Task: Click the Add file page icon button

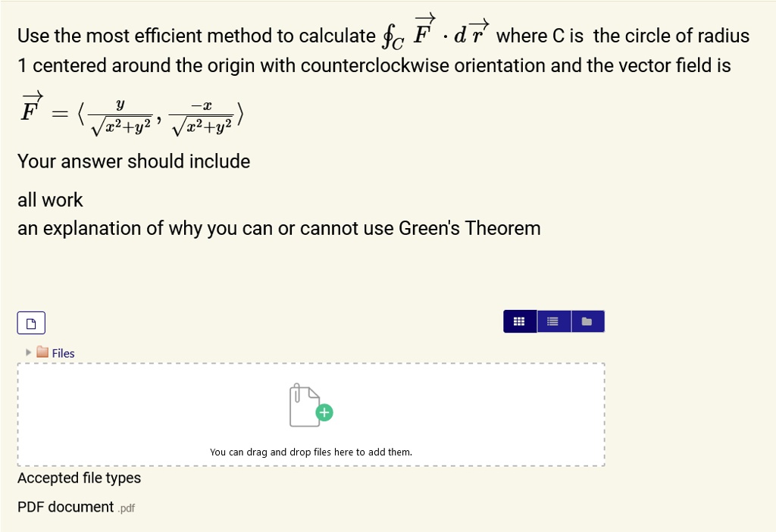Action: point(31,323)
